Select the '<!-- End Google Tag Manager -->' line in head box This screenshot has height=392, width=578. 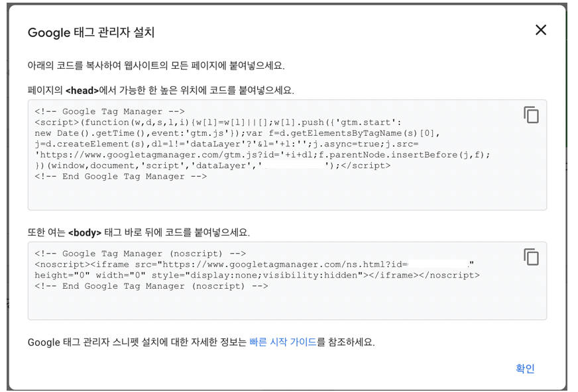click(x=121, y=176)
